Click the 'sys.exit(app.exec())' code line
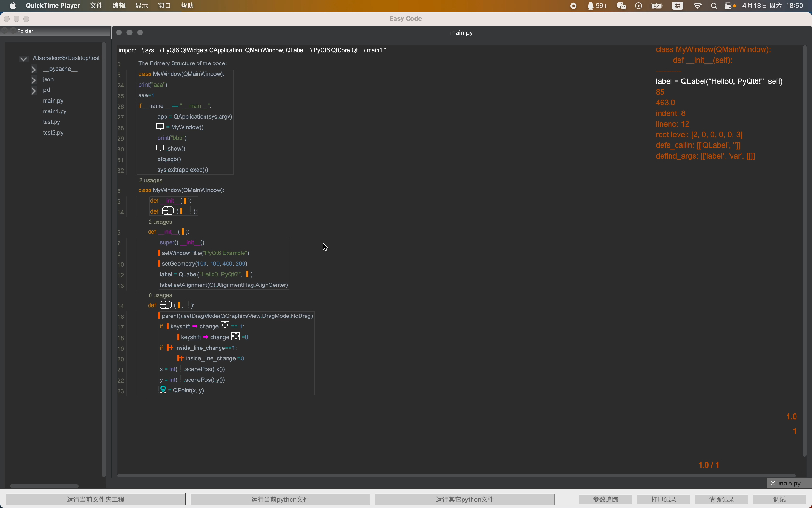The height and width of the screenshot is (508, 812). pyautogui.click(x=183, y=170)
